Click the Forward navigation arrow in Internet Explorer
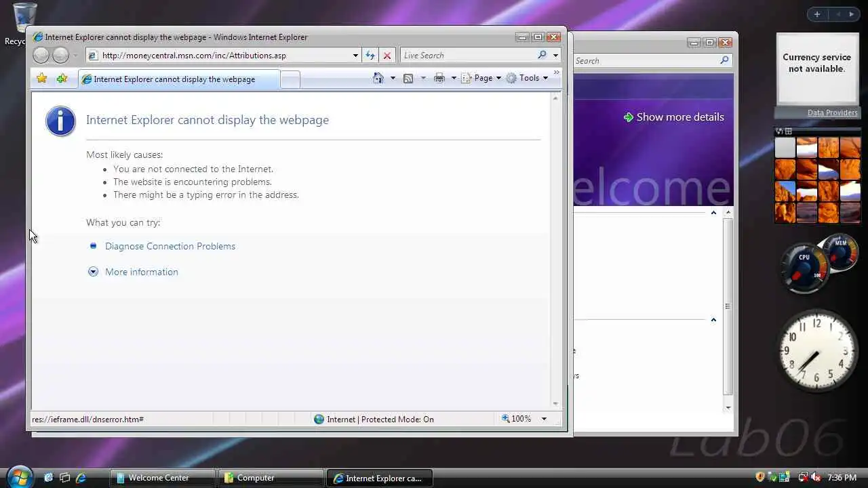 [x=61, y=56]
